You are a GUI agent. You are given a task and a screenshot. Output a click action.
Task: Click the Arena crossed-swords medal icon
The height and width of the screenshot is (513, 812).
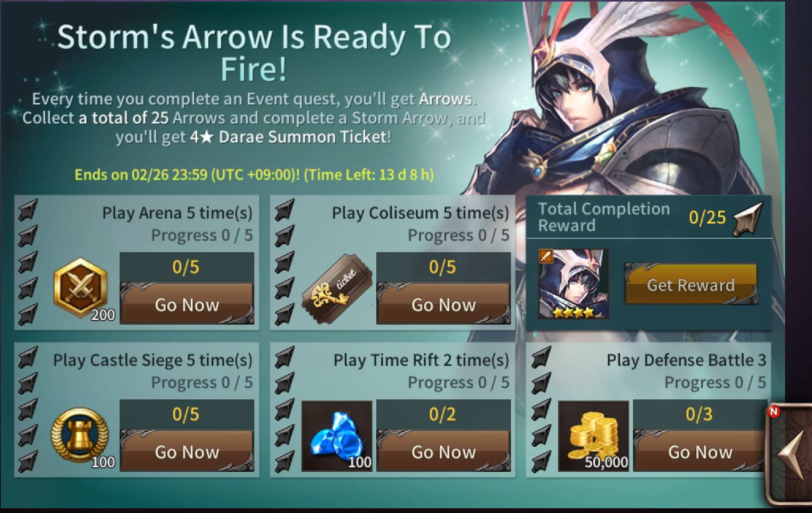tap(81, 288)
